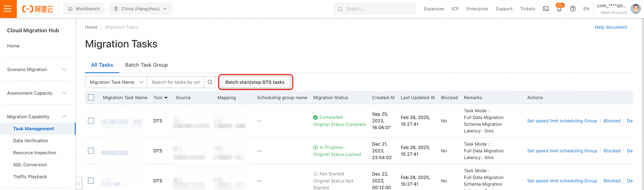Viewport: 644px width, 190px height.
Task: Go to sidebar Home item
Action: point(13,46)
